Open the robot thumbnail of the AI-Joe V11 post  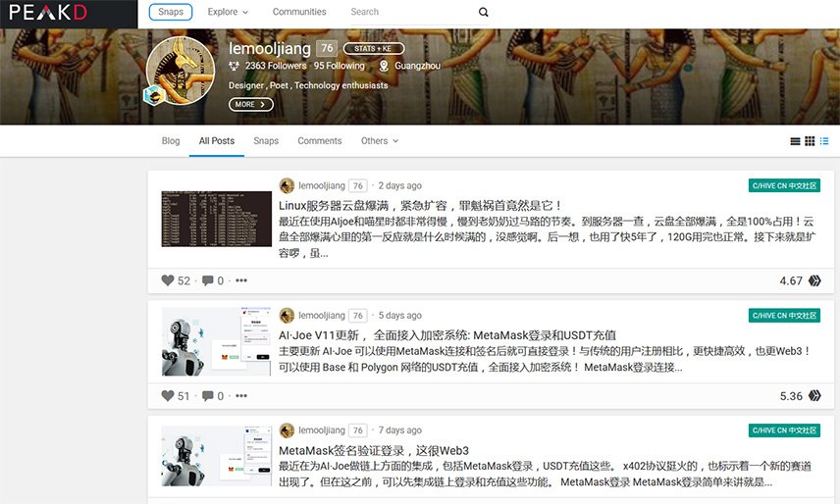pos(217,341)
